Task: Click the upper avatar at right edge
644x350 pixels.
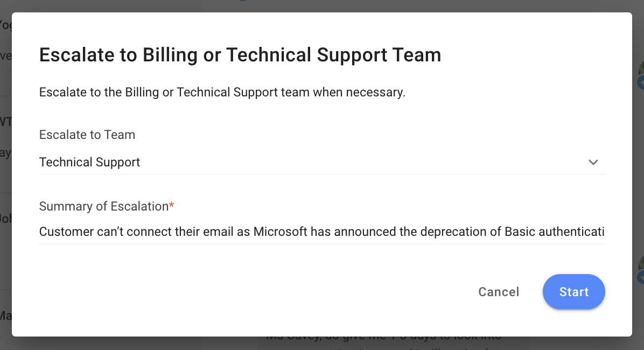Action: pyautogui.click(x=640, y=70)
